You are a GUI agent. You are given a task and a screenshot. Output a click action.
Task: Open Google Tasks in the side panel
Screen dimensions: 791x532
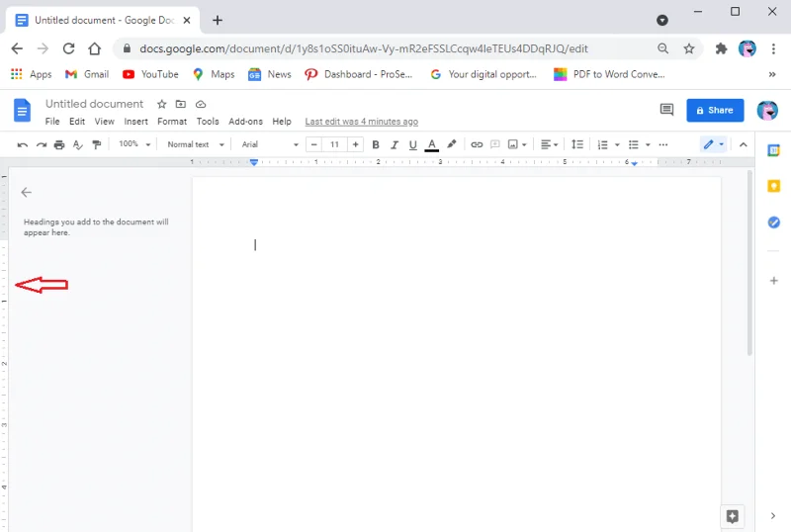click(774, 222)
